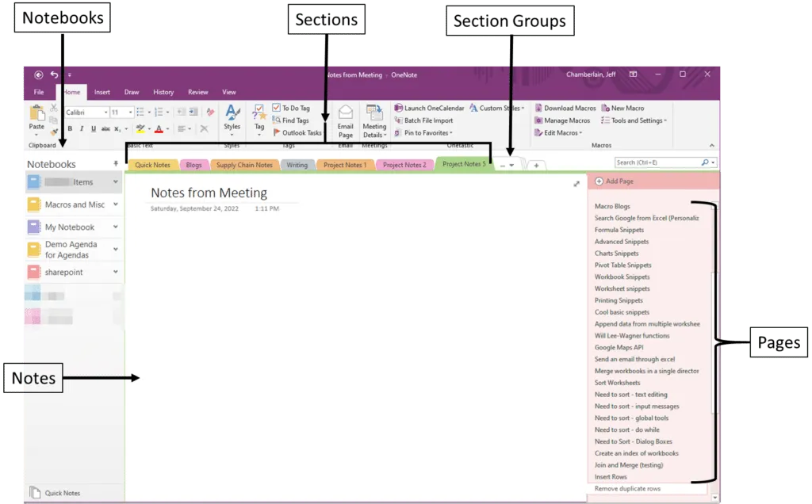This screenshot has width=812, height=504.
Task: Open the Supply Chain Notes section tab
Action: pyautogui.click(x=244, y=165)
